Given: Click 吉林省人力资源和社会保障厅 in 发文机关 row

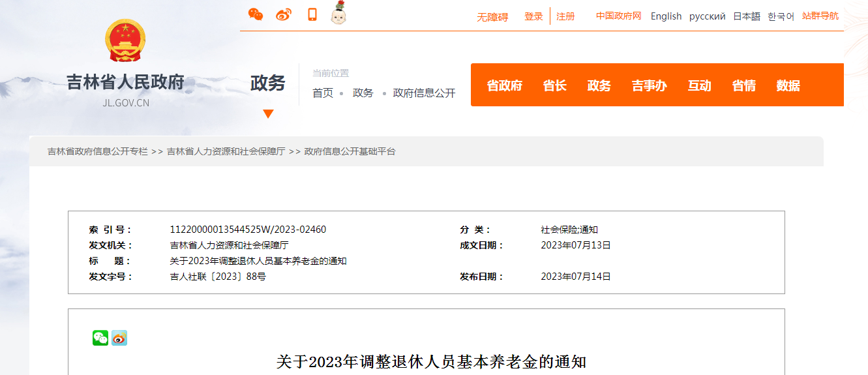Looking at the screenshot, I should click(x=230, y=245).
